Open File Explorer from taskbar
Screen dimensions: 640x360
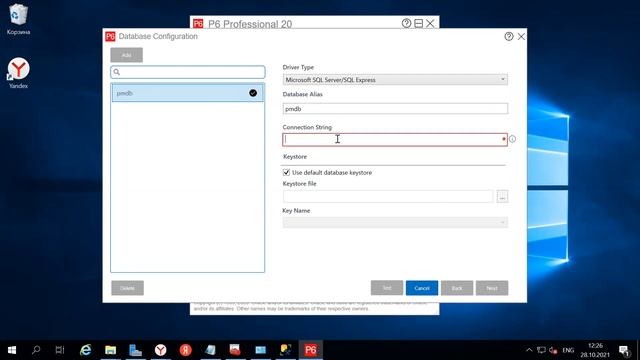[x=111, y=350]
